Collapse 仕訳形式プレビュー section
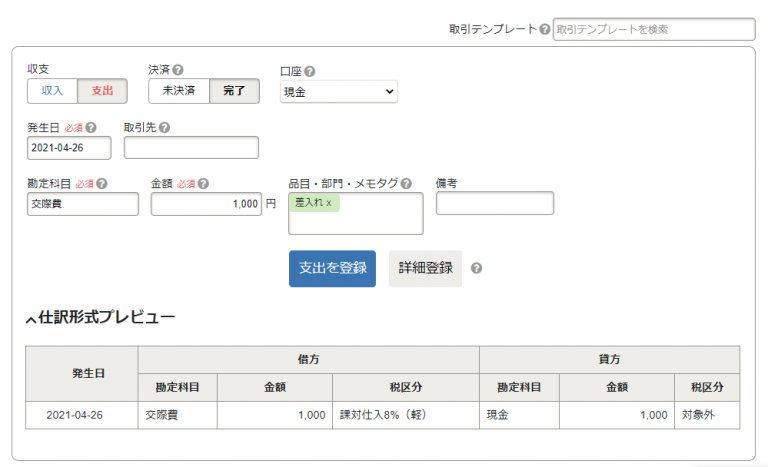The width and height of the screenshot is (768, 467). 100,318
